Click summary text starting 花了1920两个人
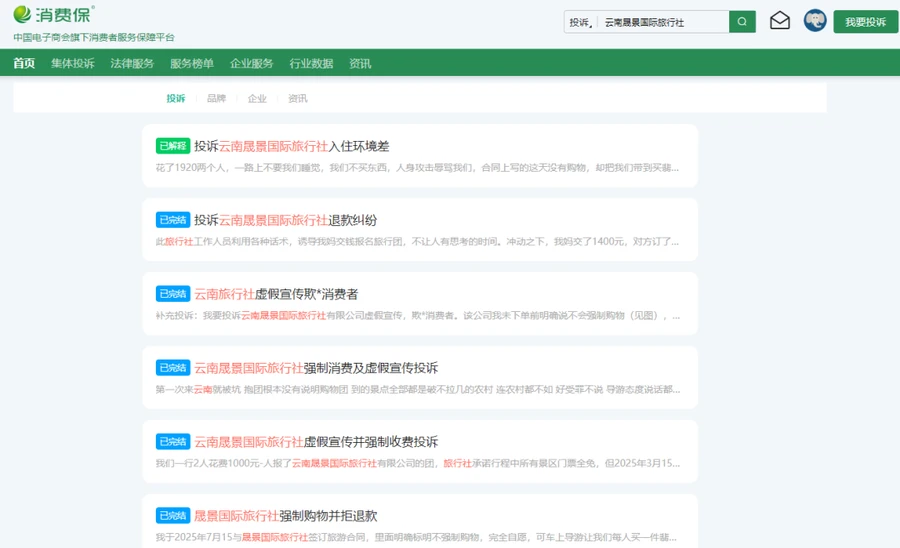The height and width of the screenshot is (548, 900). click(x=417, y=168)
